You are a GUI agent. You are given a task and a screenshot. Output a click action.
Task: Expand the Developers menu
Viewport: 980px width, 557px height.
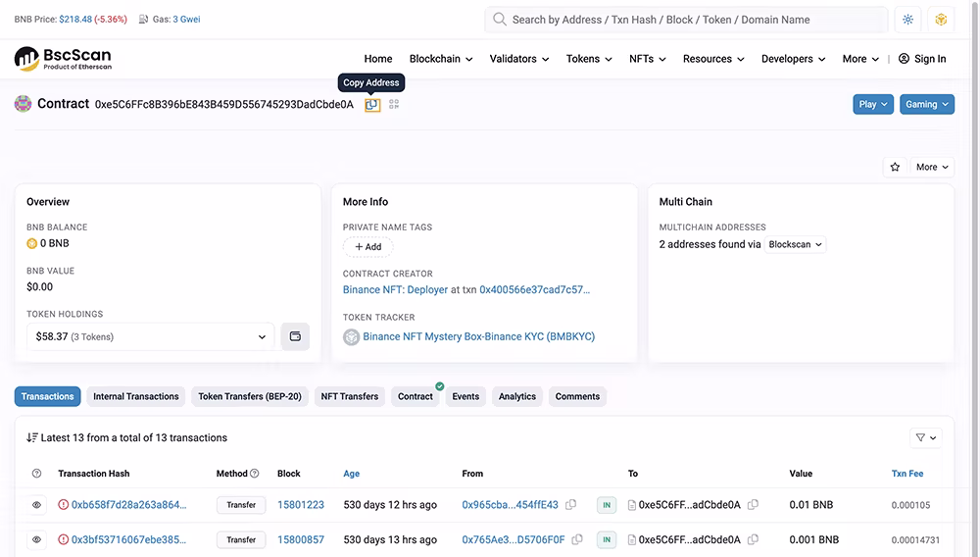[794, 59]
